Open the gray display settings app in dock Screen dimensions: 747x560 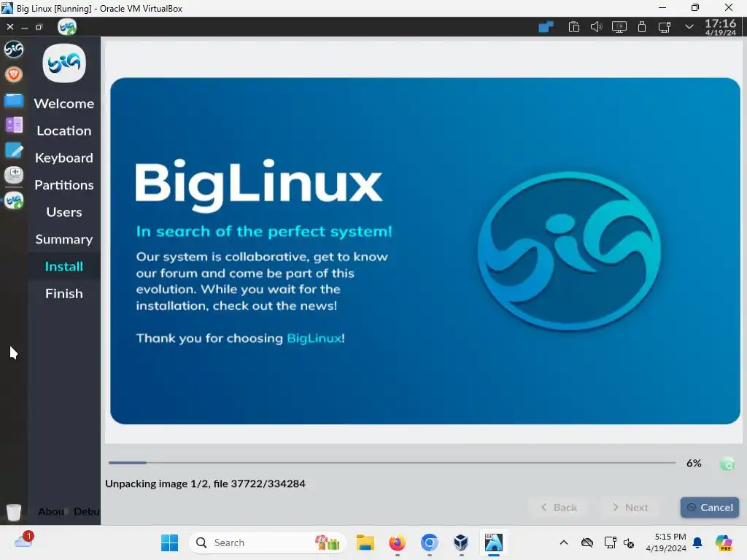click(14, 175)
